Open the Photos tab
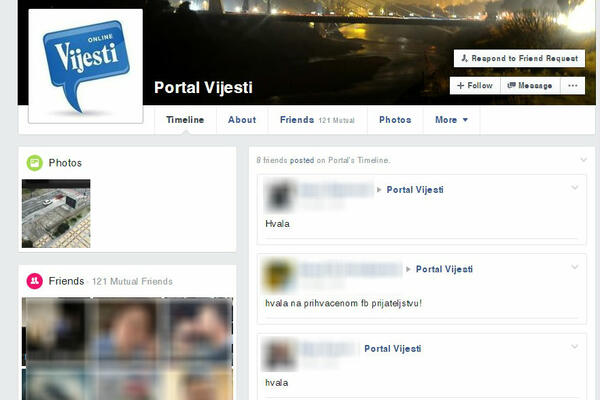 (x=395, y=120)
